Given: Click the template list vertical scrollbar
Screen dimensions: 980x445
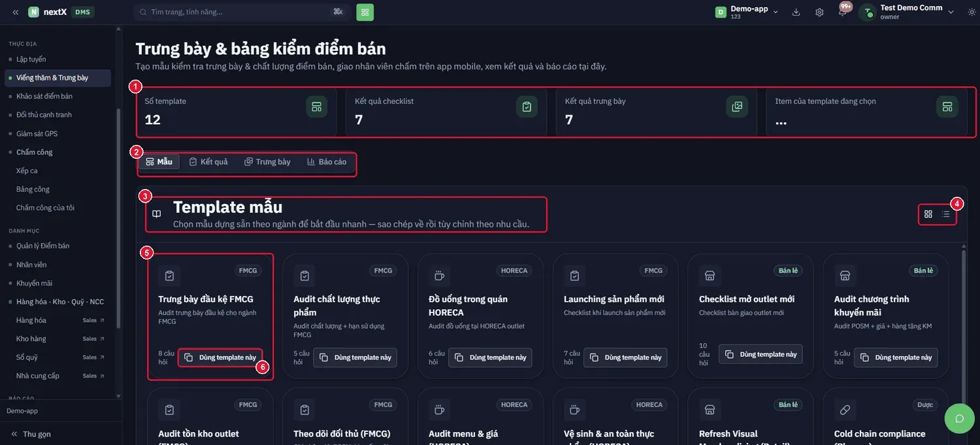Looking at the screenshot, I should (x=965, y=327).
